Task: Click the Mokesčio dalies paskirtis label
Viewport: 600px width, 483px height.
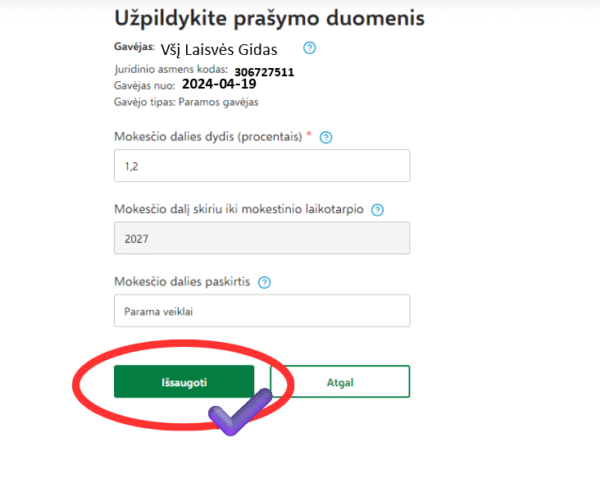Action: click(x=181, y=282)
